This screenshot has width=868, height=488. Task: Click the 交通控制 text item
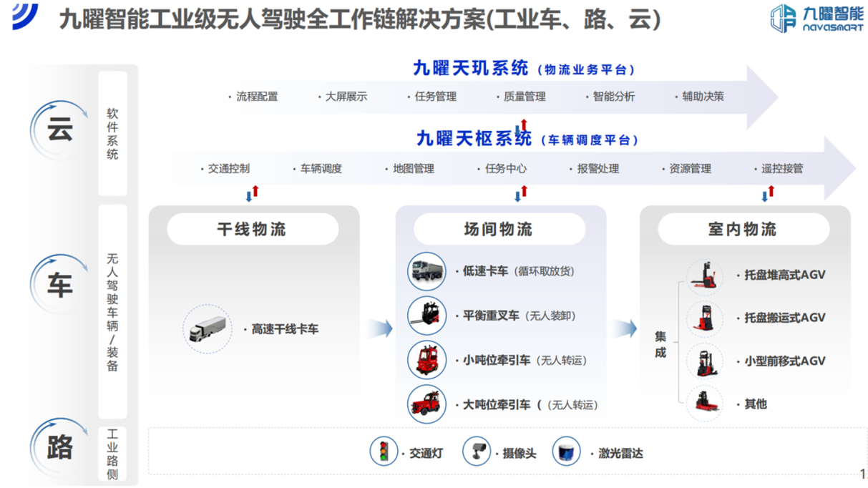pos(229,169)
